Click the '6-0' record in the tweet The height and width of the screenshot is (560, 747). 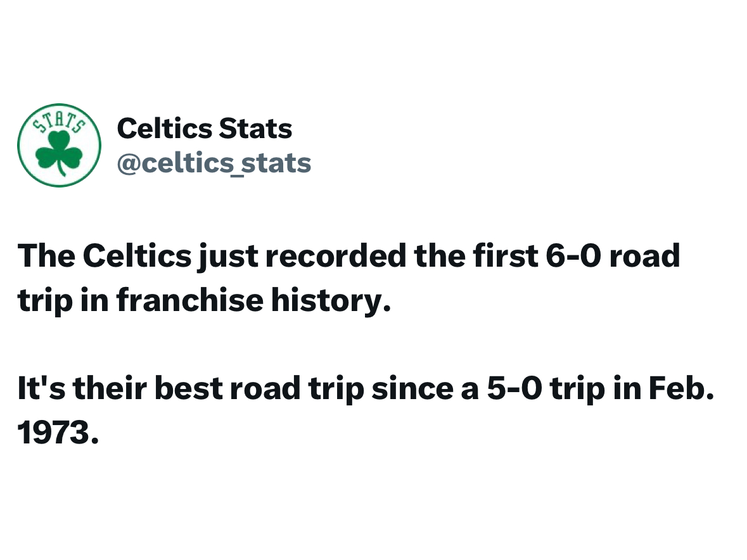574,256
